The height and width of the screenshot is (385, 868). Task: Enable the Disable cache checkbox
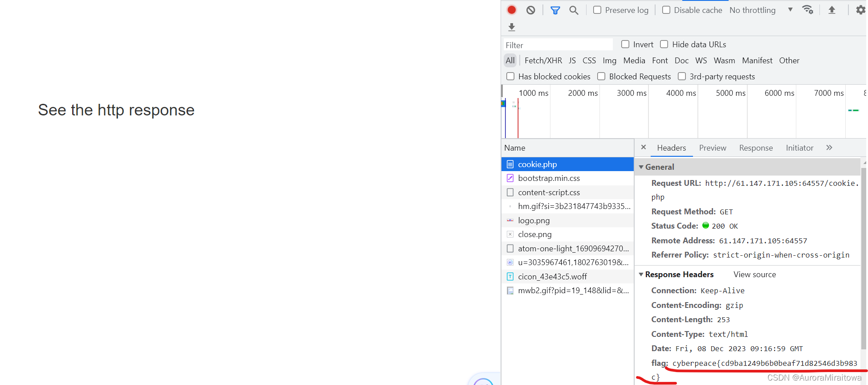pyautogui.click(x=666, y=10)
